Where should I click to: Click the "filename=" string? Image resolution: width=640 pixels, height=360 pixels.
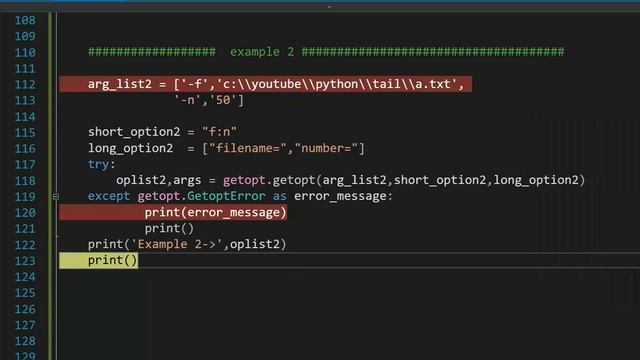tap(248, 148)
